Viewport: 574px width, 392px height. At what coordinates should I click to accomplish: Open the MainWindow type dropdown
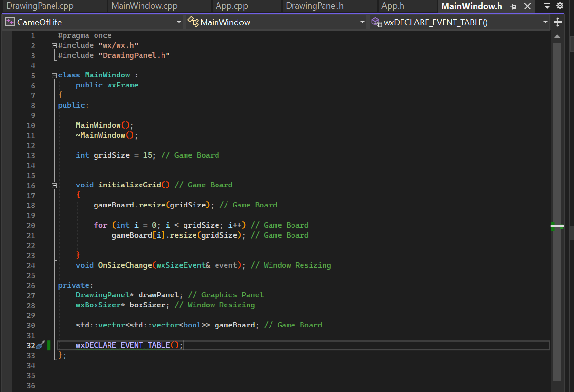[x=362, y=22]
